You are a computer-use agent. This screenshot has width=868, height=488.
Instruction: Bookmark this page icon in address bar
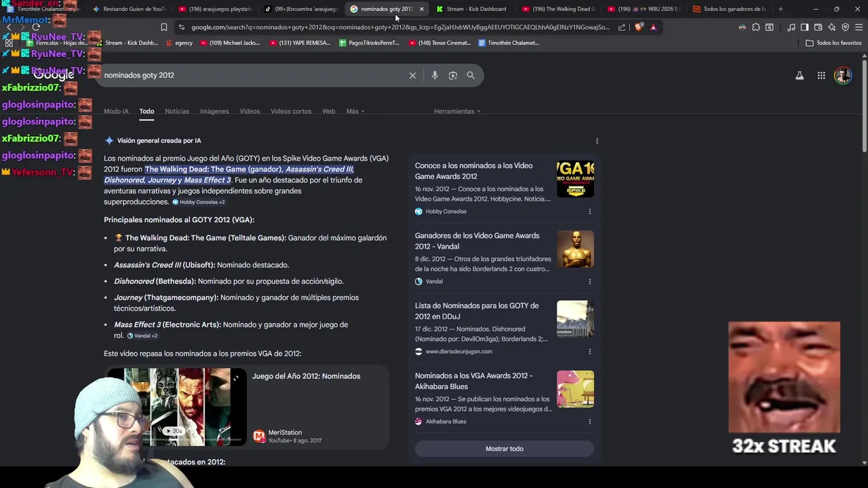coord(164,27)
